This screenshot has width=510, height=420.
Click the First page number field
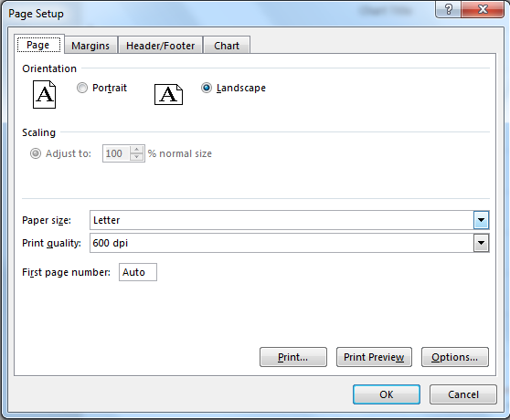[x=138, y=272]
